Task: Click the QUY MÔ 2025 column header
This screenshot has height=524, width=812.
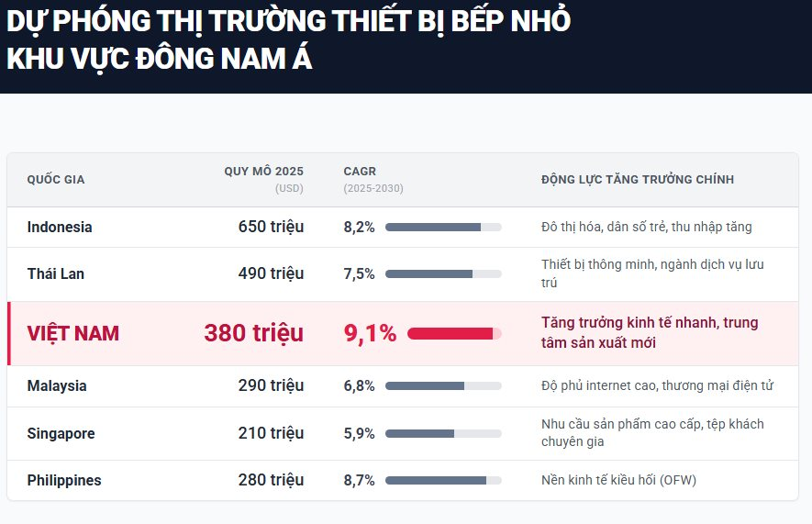Action: point(263,172)
